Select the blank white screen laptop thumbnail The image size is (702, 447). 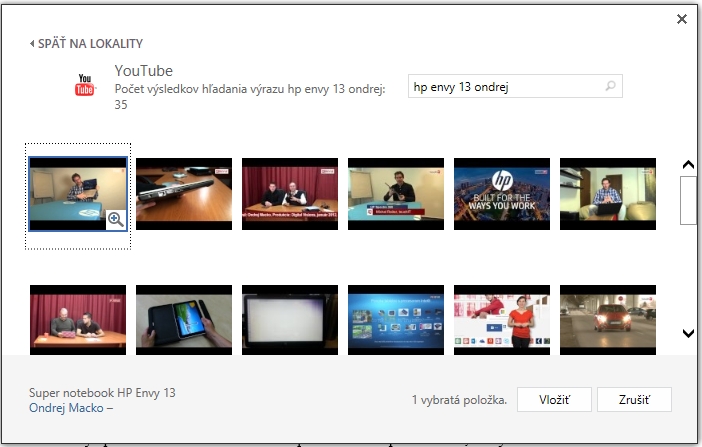point(290,321)
